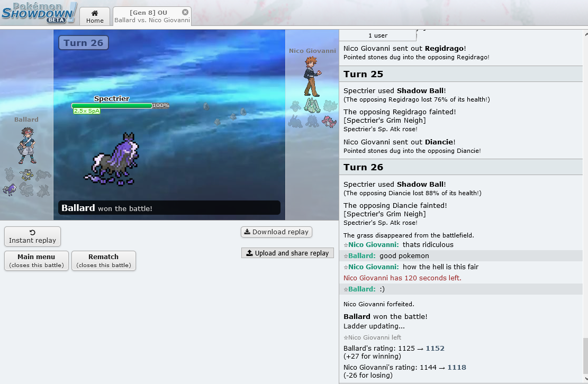This screenshot has height=384, width=588.
Task: Request a Rematch
Action: coord(104,260)
